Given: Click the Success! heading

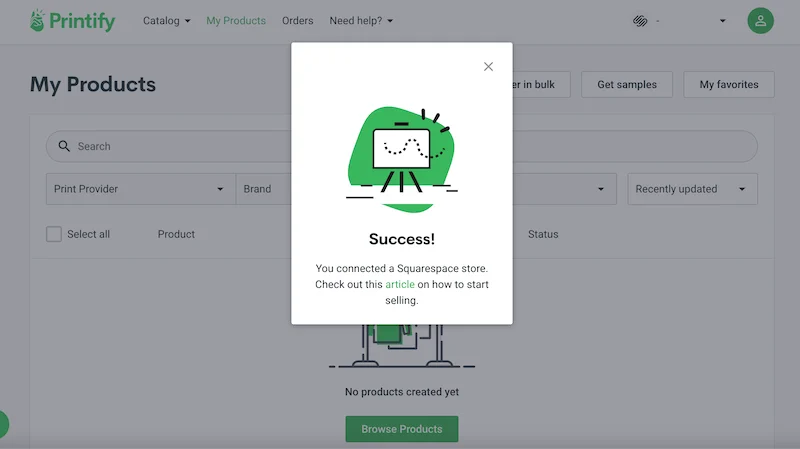Looking at the screenshot, I should tap(402, 239).
